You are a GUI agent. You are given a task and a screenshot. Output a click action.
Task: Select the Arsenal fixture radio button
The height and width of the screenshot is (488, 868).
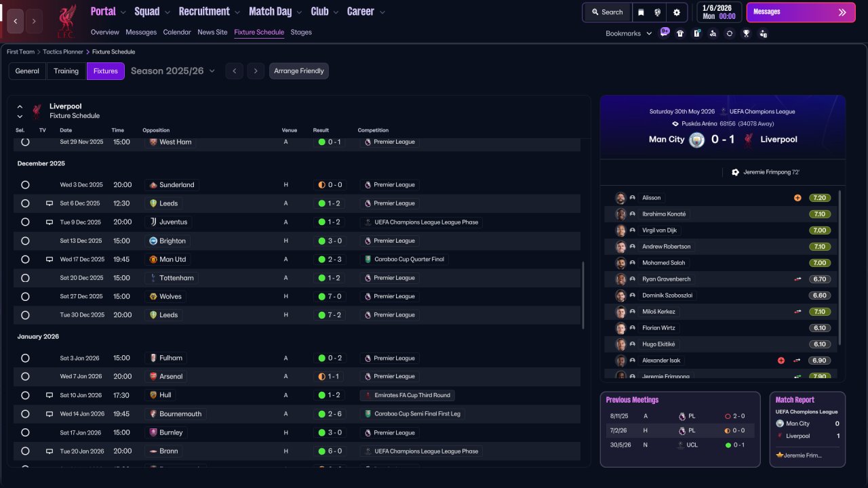(25, 376)
